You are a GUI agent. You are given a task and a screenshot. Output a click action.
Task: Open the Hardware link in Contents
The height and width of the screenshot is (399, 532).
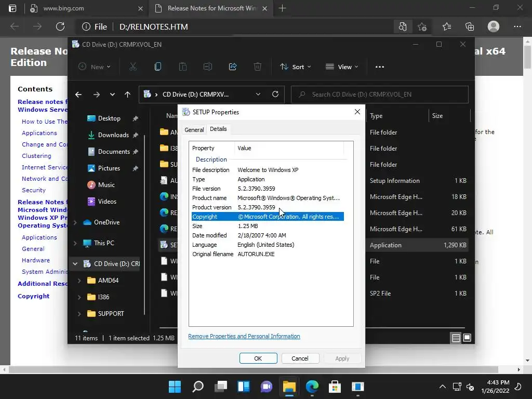pos(36,260)
